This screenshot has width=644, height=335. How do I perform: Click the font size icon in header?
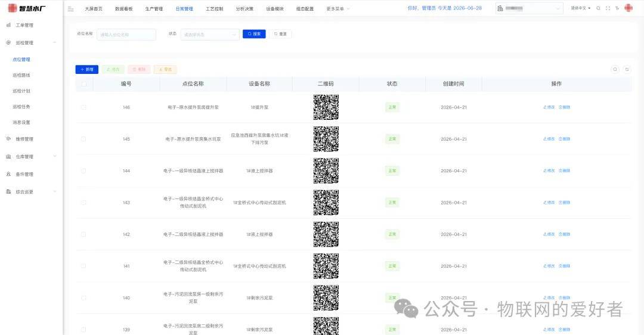(x=617, y=8)
